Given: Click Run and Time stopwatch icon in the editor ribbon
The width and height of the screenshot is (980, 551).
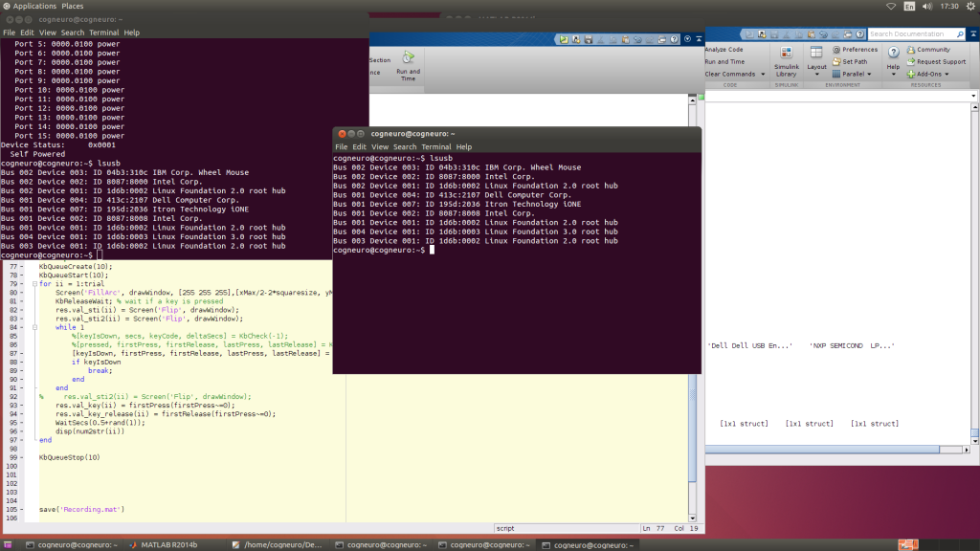Looking at the screenshot, I should coord(408,57).
